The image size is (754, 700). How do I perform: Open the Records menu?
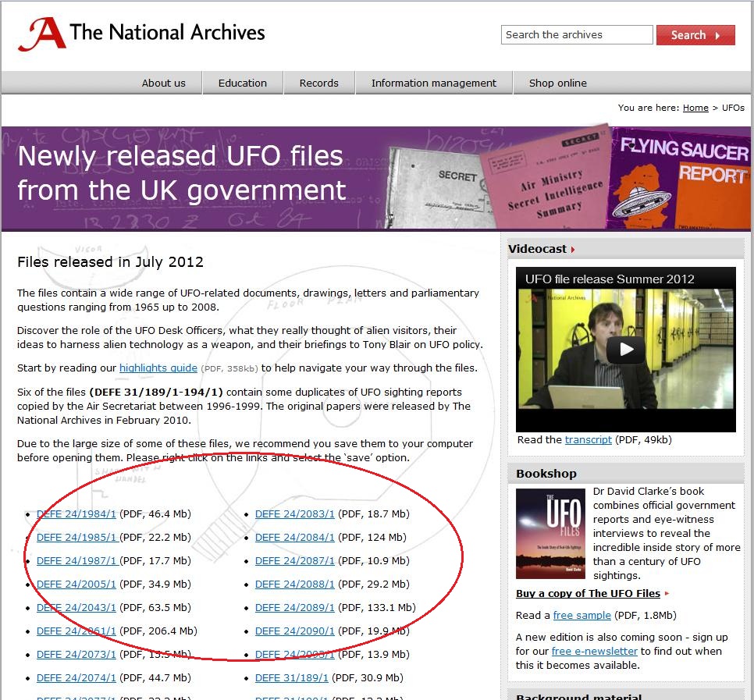click(318, 83)
